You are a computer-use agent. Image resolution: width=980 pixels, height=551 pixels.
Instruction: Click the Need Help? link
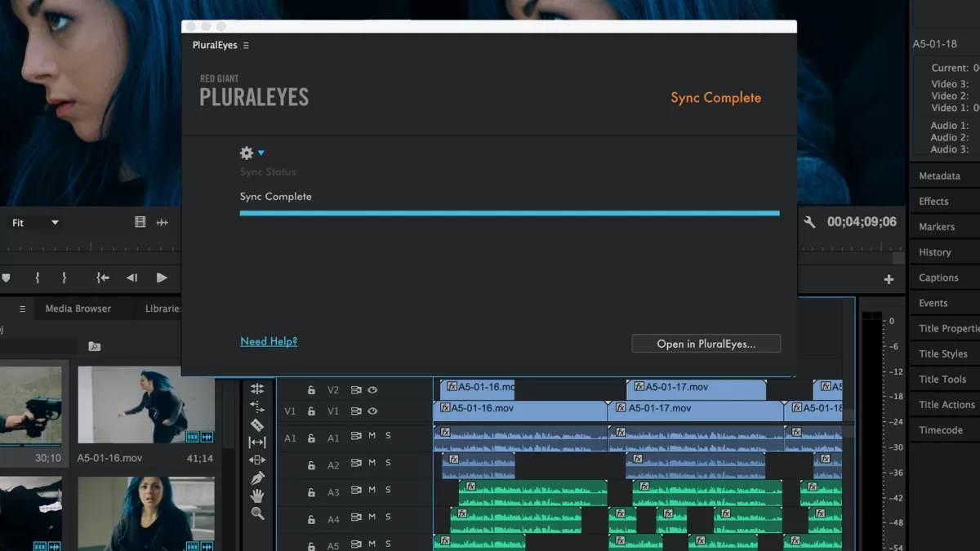269,341
